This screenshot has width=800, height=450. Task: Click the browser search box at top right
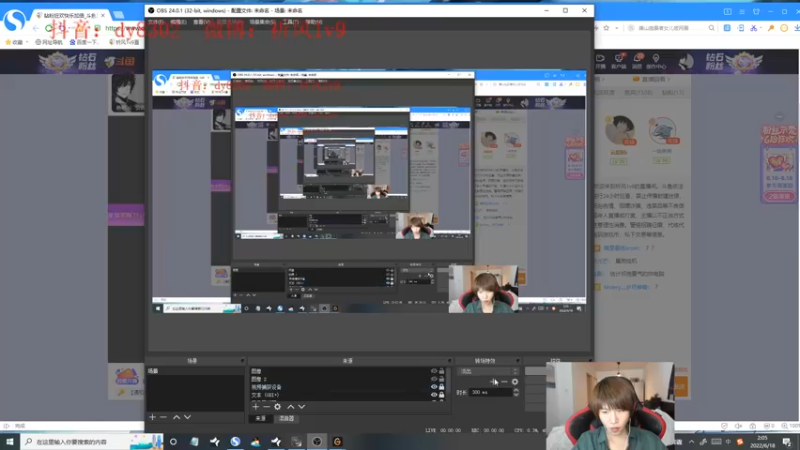(671, 28)
